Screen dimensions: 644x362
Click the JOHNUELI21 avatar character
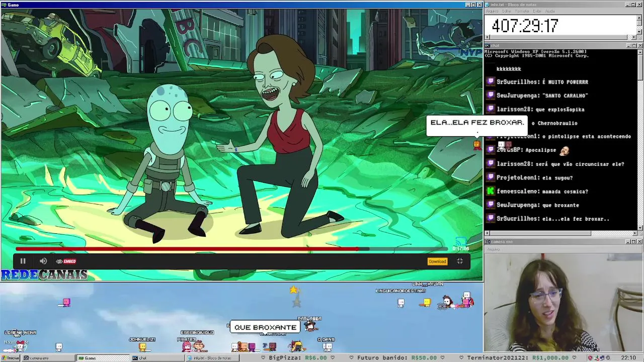[142, 346]
